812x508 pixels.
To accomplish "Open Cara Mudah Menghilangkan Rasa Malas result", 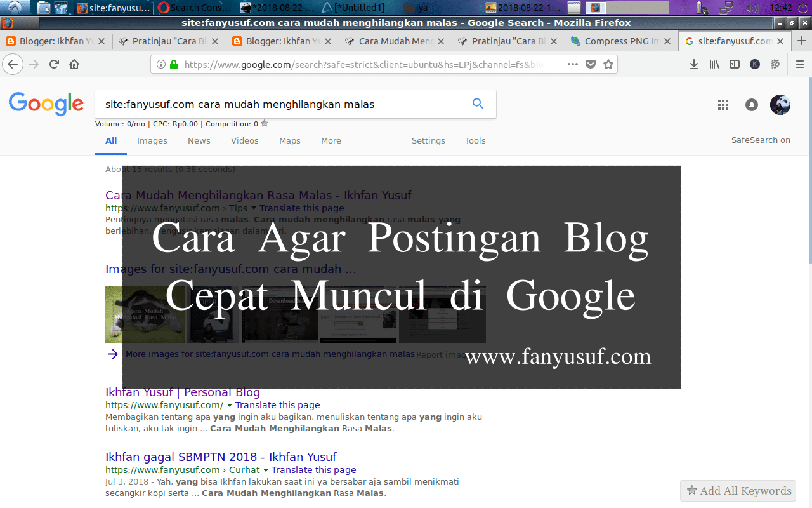I will (x=258, y=196).
